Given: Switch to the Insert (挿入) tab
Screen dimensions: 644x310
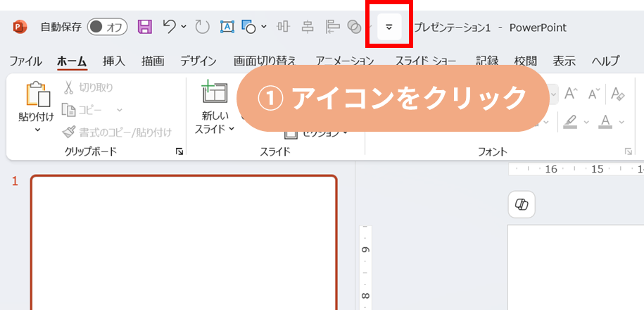Looking at the screenshot, I should point(113,61).
